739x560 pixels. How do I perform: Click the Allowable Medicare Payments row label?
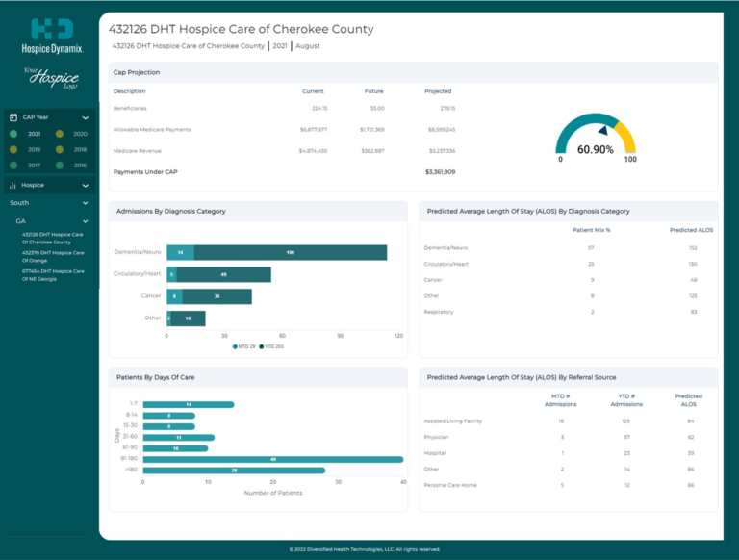[152, 130]
